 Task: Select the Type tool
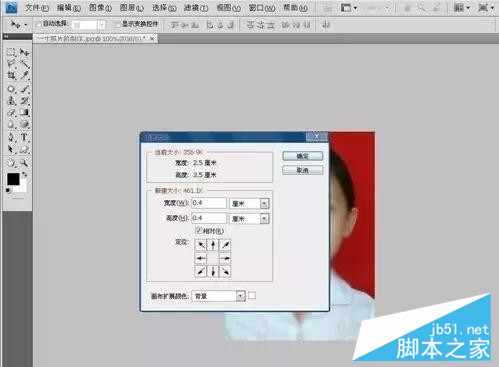pyautogui.click(x=24, y=137)
